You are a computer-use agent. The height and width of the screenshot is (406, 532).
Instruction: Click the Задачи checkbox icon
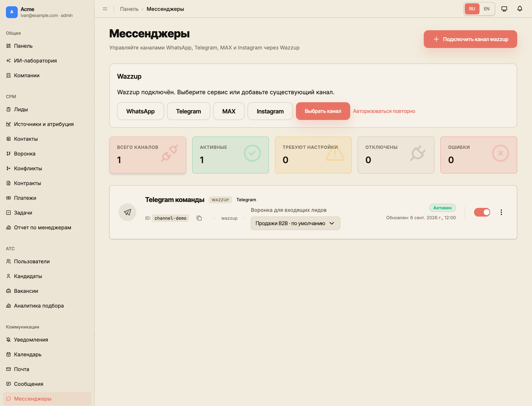(9, 213)
